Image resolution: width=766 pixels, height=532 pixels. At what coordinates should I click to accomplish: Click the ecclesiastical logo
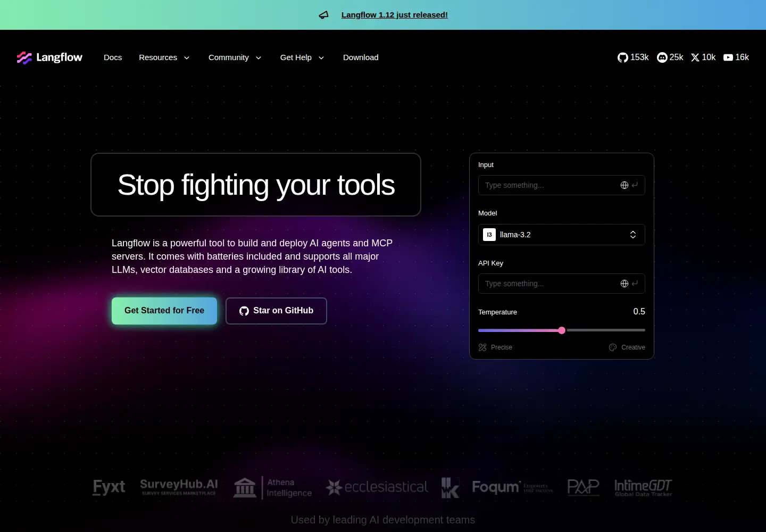pos(377,487)
